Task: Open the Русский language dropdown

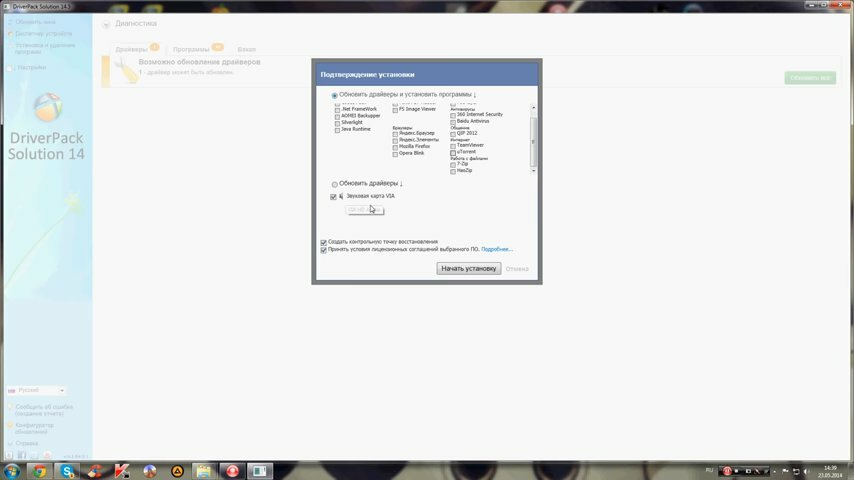Action: [36, 391]
